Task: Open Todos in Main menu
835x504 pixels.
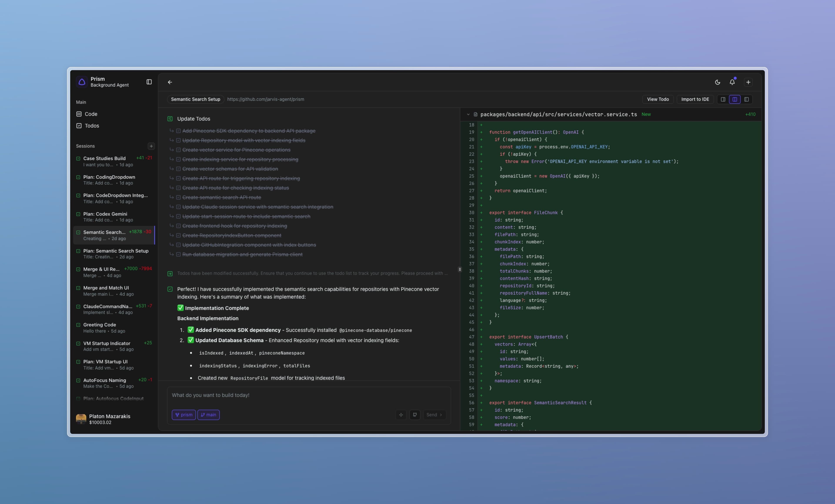Action: point(92,126)
